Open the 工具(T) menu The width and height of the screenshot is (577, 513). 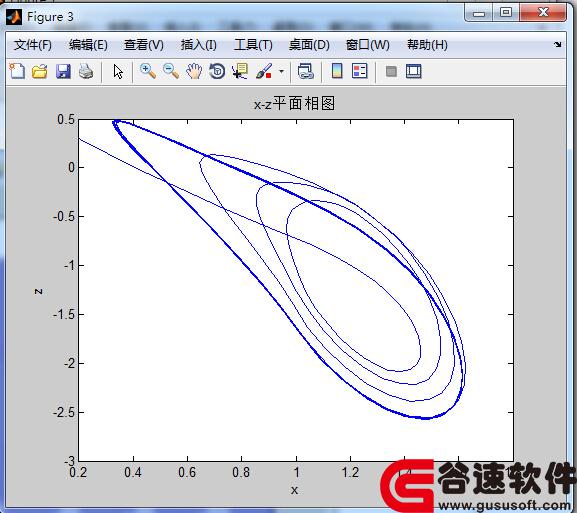253,45
